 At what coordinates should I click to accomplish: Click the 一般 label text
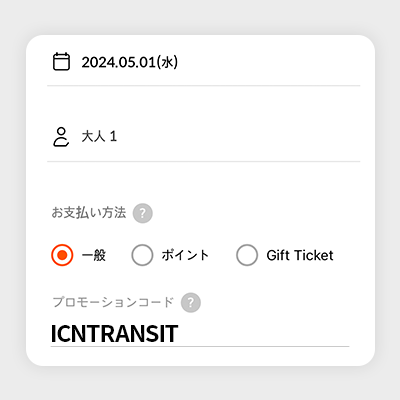94,255
